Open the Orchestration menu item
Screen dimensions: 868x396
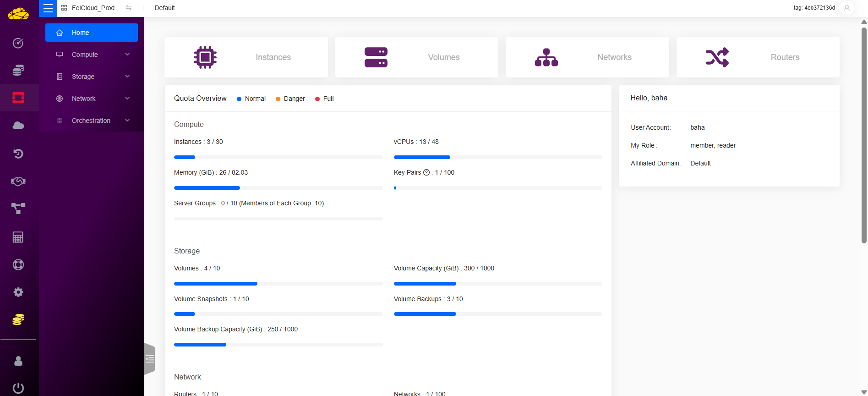92,121
